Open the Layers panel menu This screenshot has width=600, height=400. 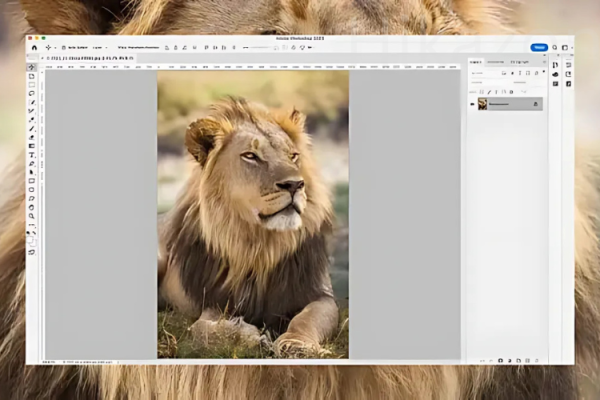click(544, 62)
